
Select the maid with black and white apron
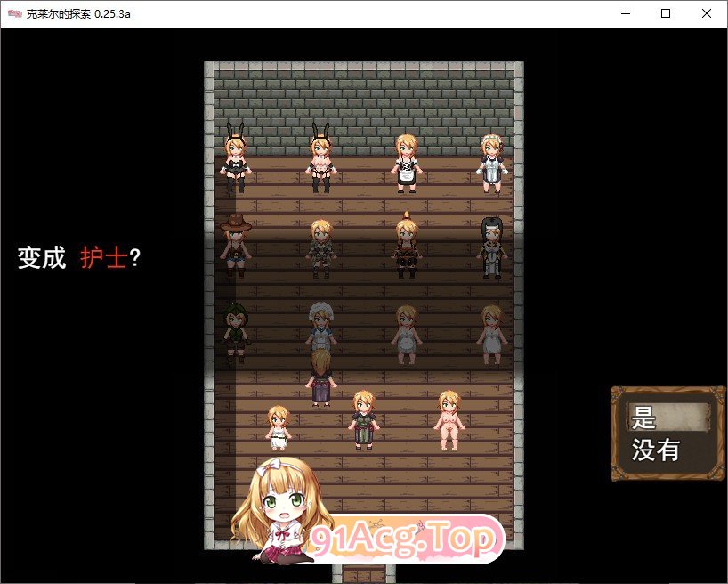point(407,163)
